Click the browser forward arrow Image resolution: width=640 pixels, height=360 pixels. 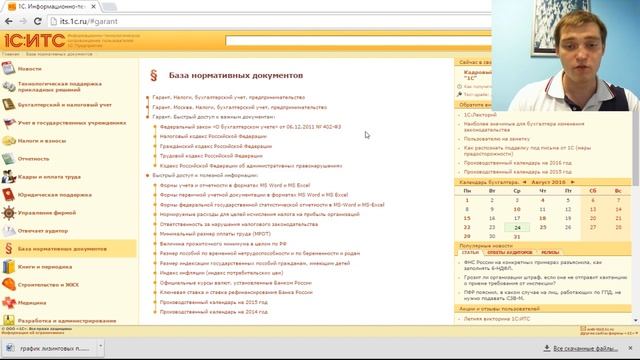(23, 21)
